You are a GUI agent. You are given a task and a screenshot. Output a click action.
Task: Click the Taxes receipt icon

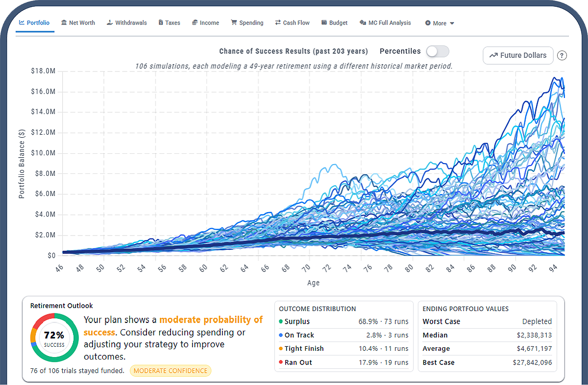[x=160, y=23]
